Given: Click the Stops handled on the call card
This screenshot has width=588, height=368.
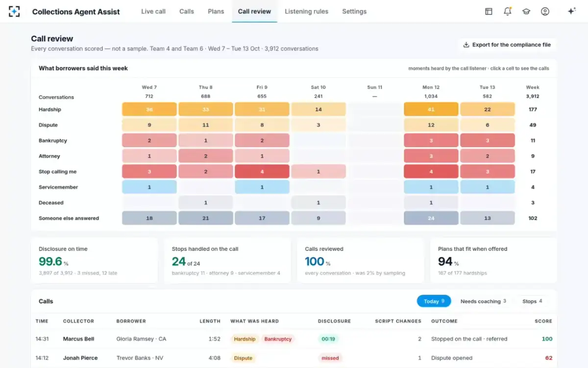Looking at the screenshot, I should [x=227, y=261].
